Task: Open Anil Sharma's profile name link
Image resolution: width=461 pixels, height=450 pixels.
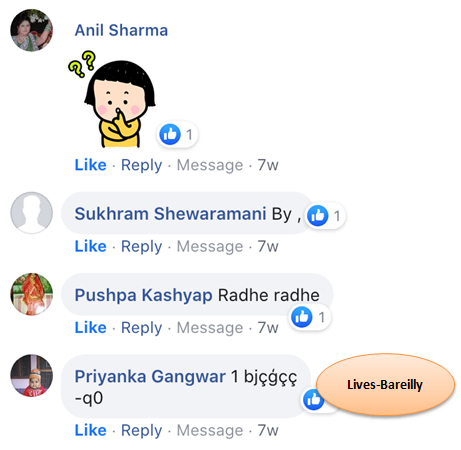Action: point(121,30)
